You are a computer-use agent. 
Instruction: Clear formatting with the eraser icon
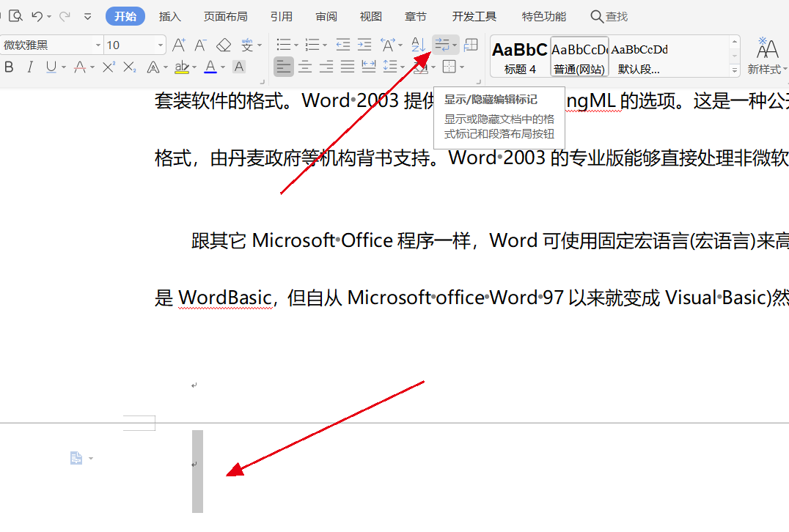(x=224, y=45)
